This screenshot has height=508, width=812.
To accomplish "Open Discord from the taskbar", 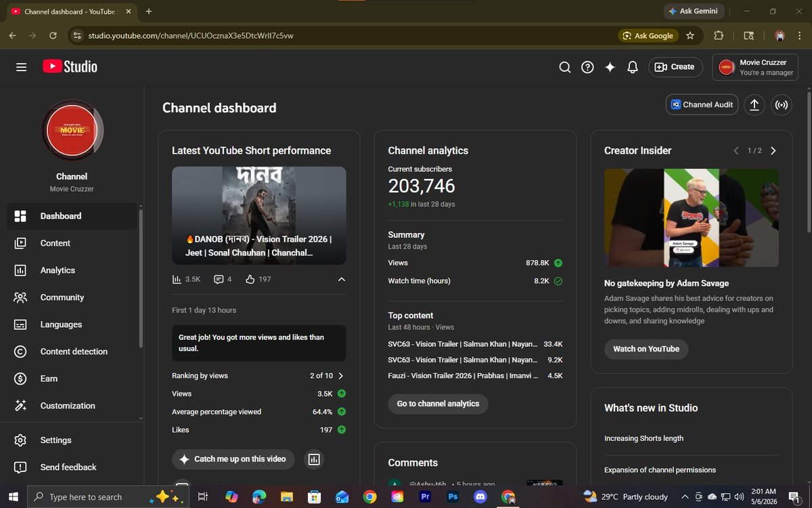I will point(480,496).
